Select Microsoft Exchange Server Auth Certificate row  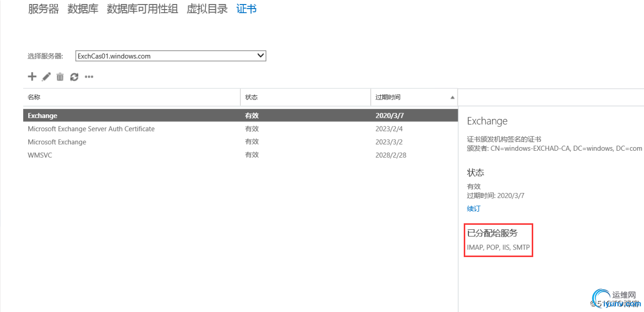pyautogui.click(x=240, y=129)
